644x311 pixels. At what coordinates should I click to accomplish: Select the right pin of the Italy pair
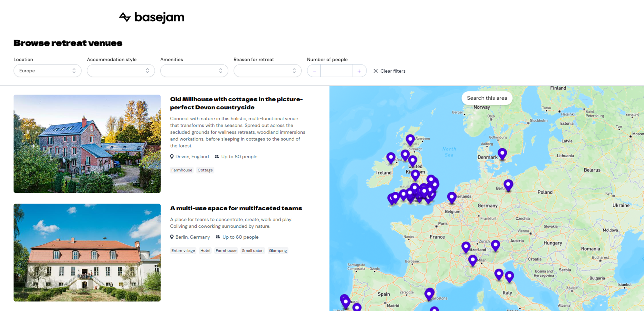tap(509, 277)
